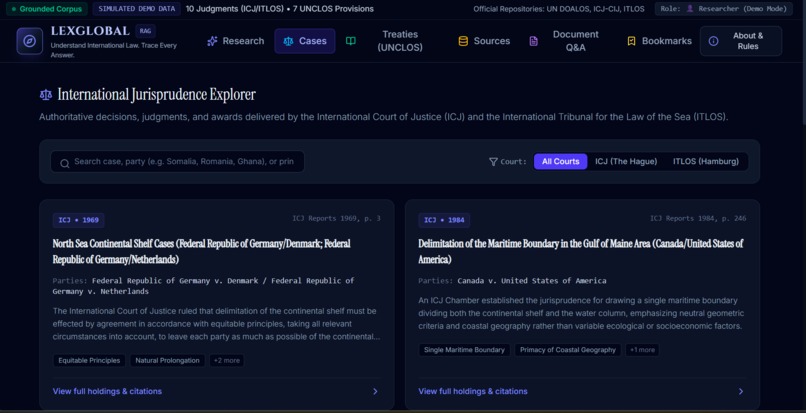This screenshot has width=806, height=413.
Task: Click the Equitable Principles tag
Action: click(x=89, y=361)
